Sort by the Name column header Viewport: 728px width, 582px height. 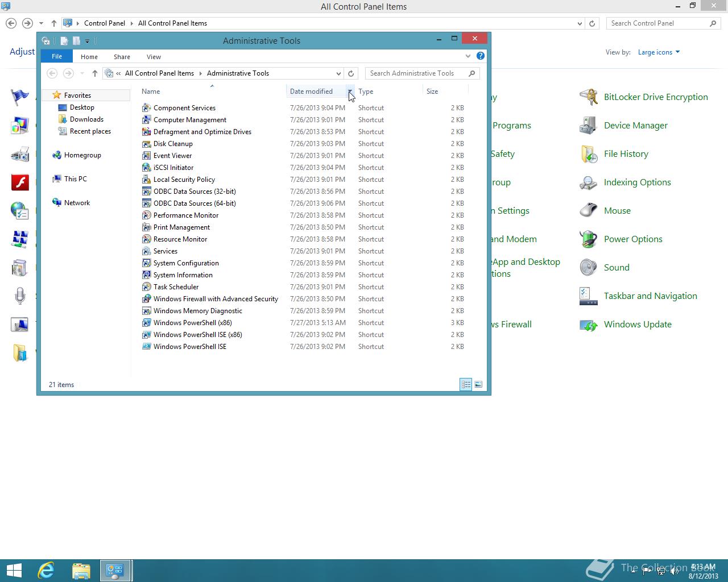click(212, 92)
